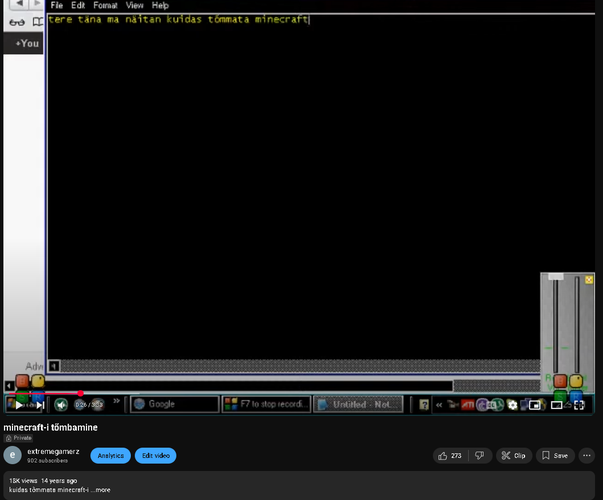Mute the video using the speaker icon

[x=61, y=405]
